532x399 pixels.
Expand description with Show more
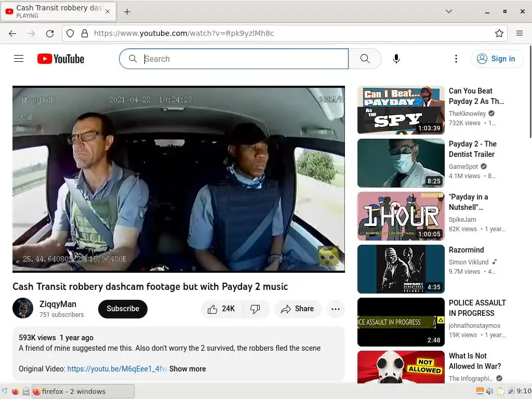[x=188, y=369]
